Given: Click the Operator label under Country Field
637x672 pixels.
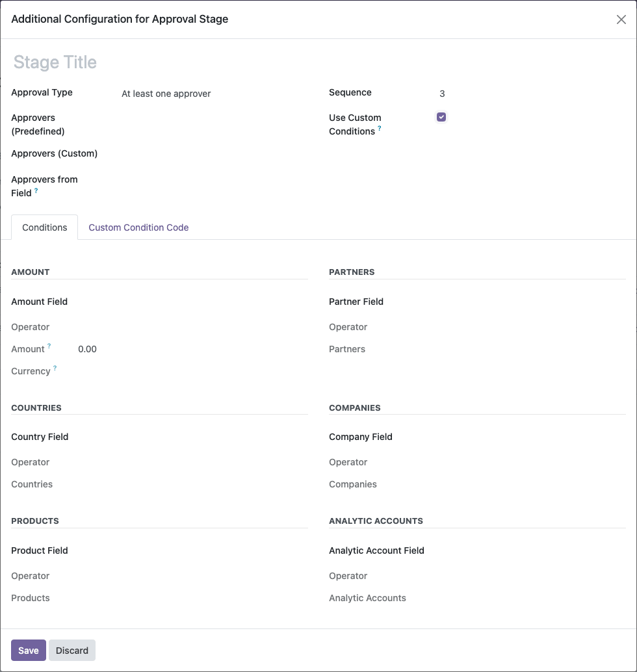Looking at the screenshot, I should tap(31, 462).
